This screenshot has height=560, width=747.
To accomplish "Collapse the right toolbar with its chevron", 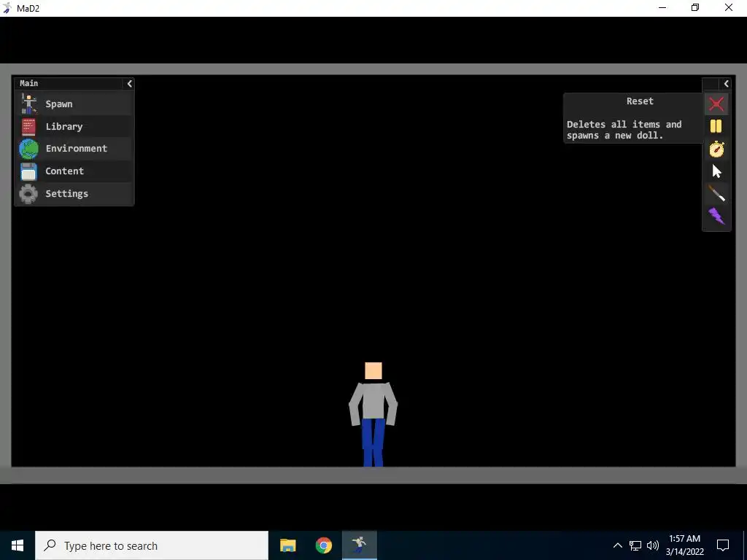I will click(x=726, y=83).
